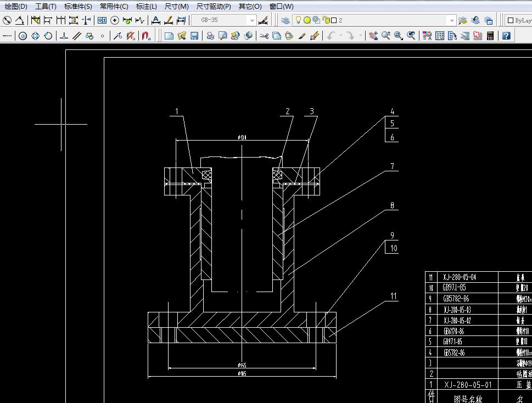Select the perpendicular snap icon
Image resolution: width=532 pixels, height=403 pixels.
pyautogui.click(x=64, y=36)
